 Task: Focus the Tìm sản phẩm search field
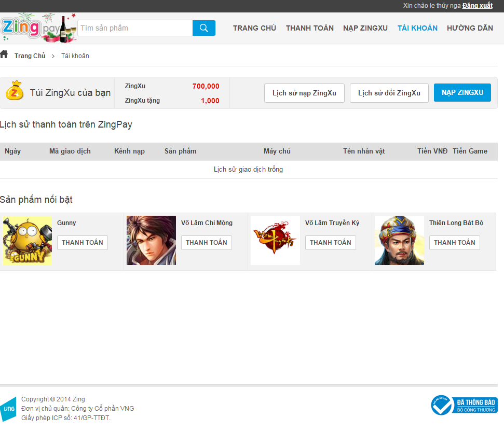click(x=135, y=28)
